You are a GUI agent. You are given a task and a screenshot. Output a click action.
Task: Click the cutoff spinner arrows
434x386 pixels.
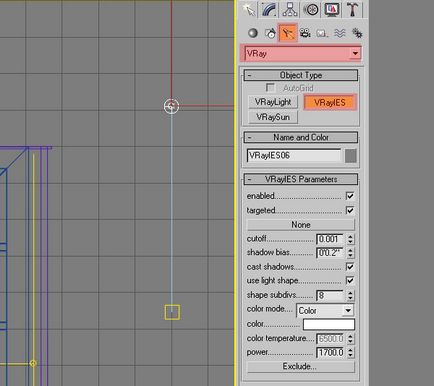tap(350, 239)
